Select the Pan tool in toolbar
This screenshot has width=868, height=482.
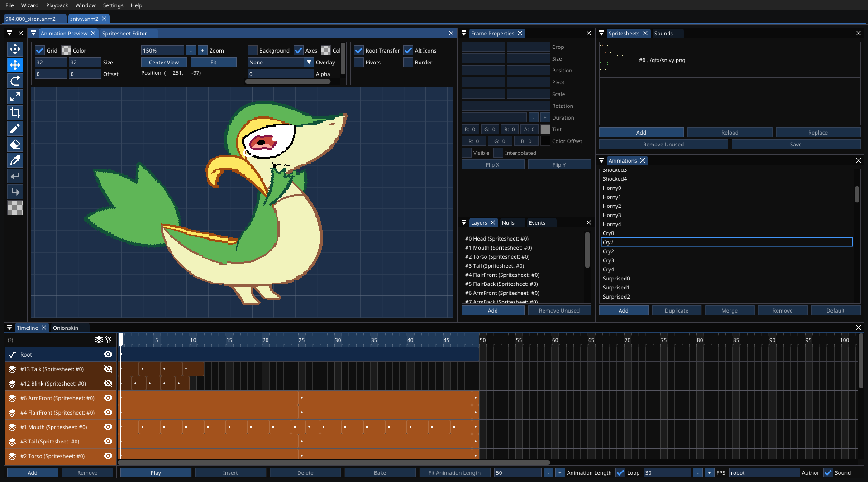(x=15, y=49)
